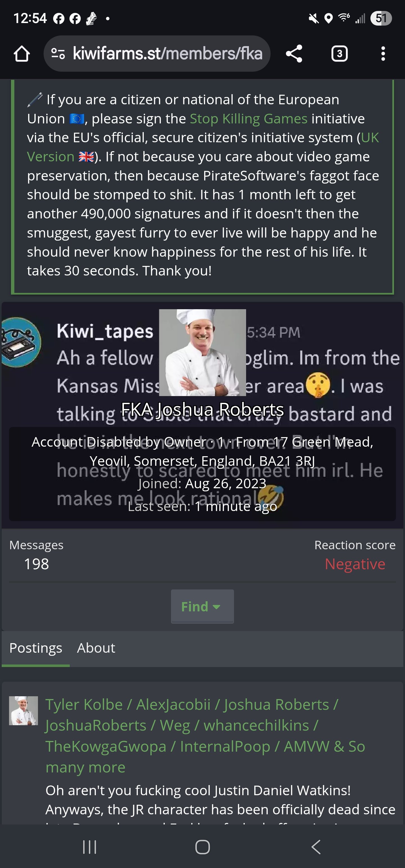405x868 pixels.
Task: Tap Android home navigation button
Action: click(x=203, y=847)
